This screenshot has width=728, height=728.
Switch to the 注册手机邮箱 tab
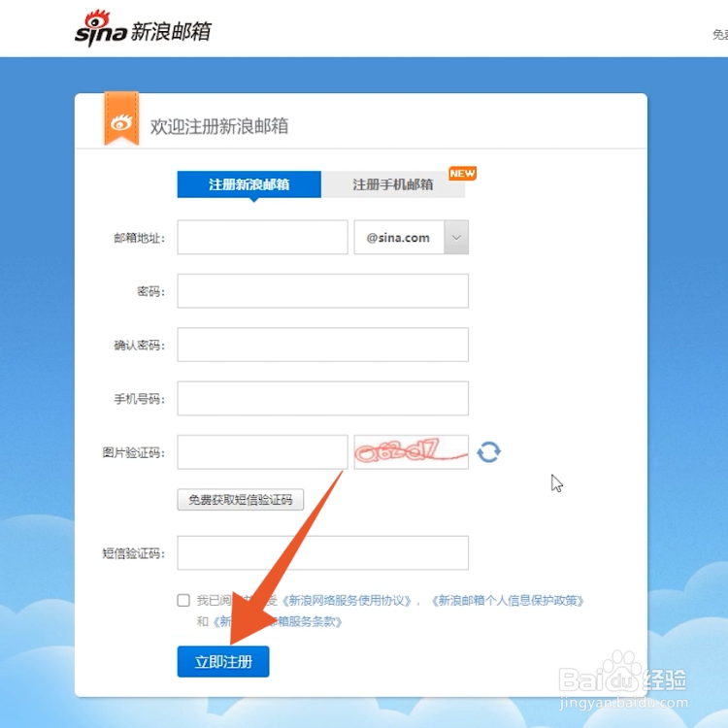click(393, 184)
